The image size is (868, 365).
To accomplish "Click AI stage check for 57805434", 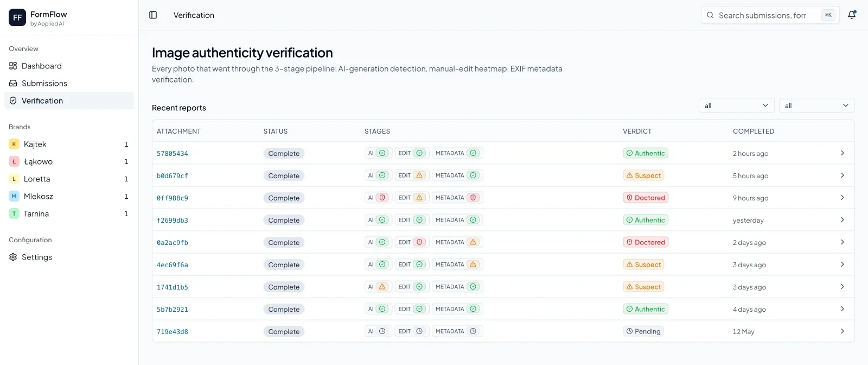I will coord(382,153).
